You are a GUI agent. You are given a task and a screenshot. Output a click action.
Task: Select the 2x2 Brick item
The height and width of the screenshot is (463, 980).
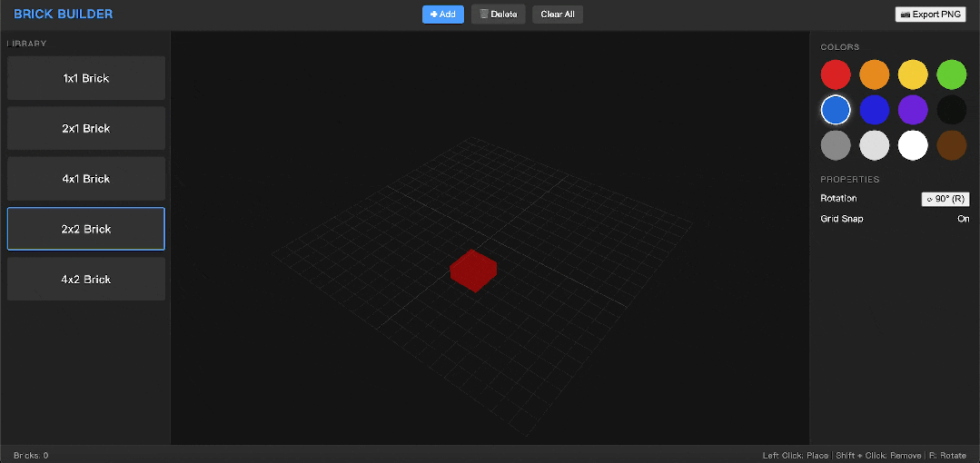tap(86, 229)
